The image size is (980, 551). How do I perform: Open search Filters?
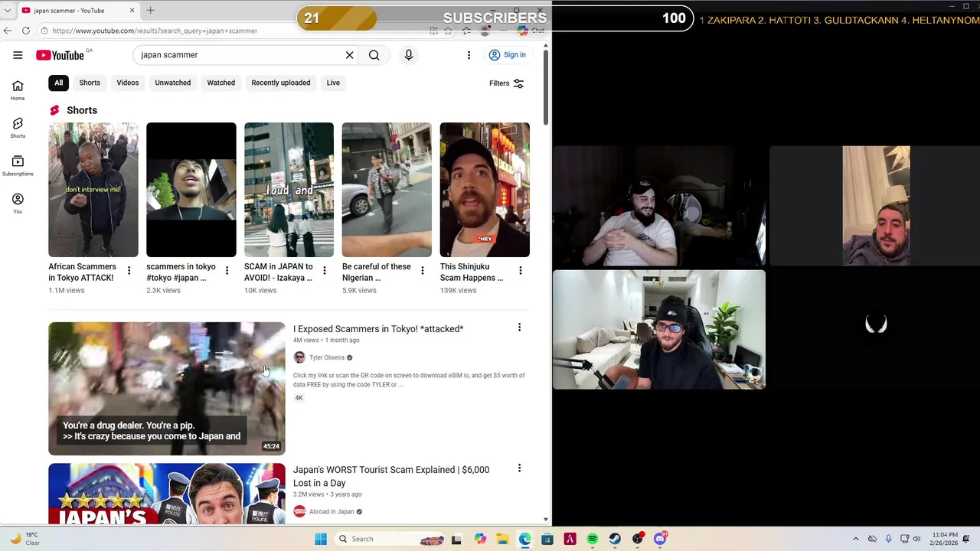click(x=506, y=83)
